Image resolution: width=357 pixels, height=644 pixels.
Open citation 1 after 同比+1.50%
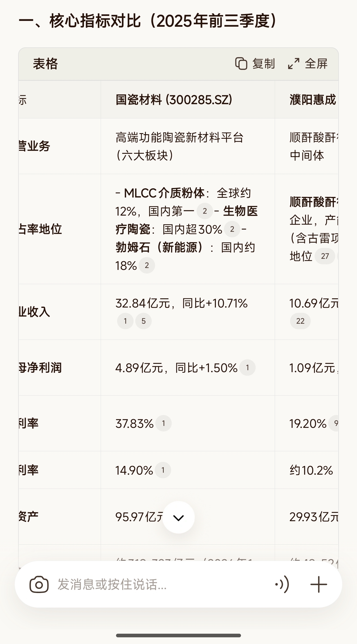(x=247, y=368)
